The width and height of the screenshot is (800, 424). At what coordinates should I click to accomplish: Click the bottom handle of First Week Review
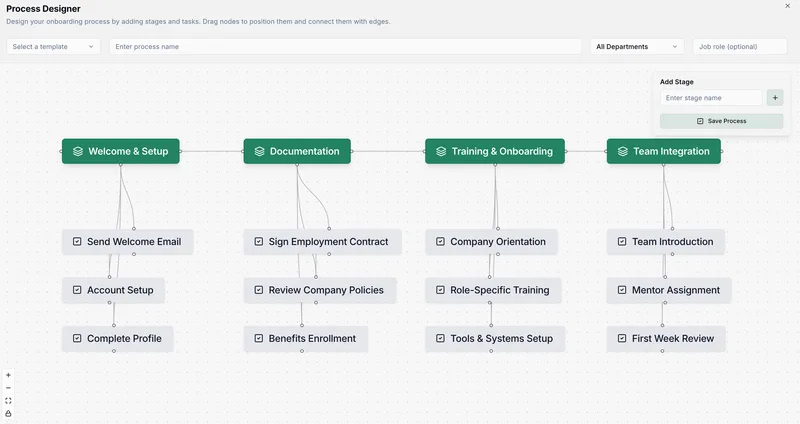(662, 351)
